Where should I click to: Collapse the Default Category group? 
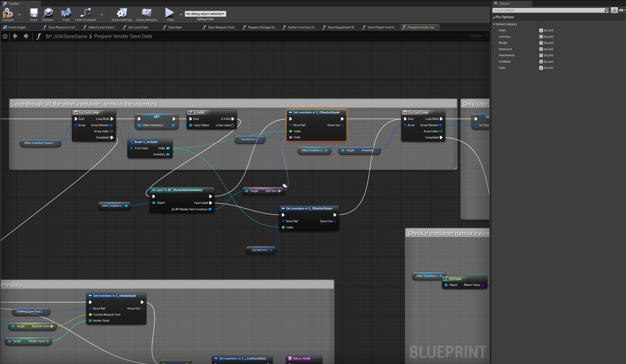(x=494, y=24)
